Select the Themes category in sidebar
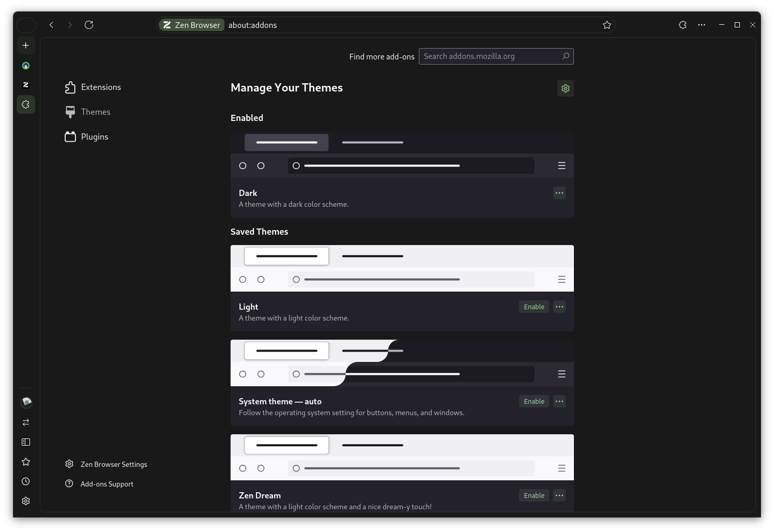The height and width of the screenshot is (532, 774). [95, 112]
